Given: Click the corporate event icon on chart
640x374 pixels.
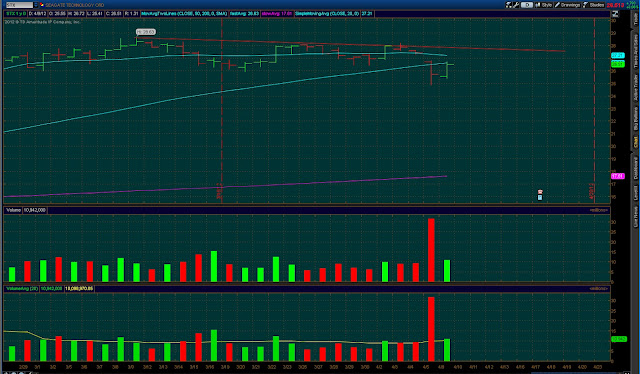Looking at the screenshot, I should pyautogui.click(x=540, y=195).
